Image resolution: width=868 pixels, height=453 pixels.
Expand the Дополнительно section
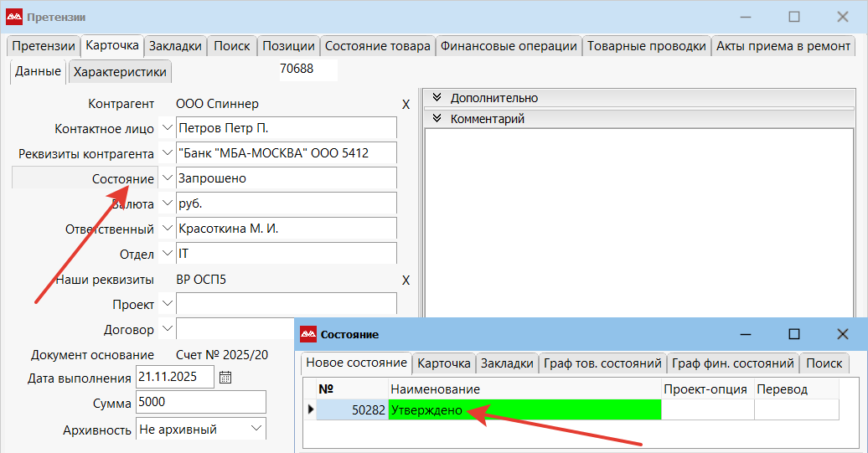(x=437, y=98)
